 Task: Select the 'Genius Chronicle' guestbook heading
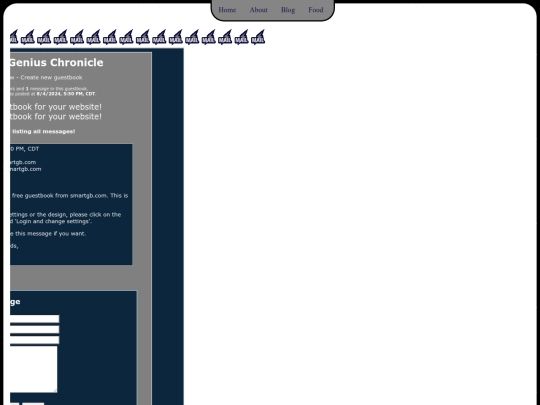click(x=56, y=63)
